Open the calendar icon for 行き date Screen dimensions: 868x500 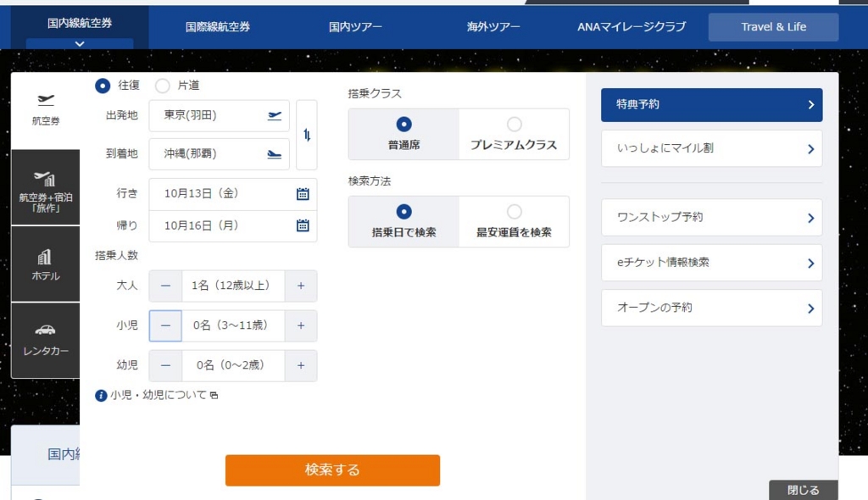click(303, 193)
